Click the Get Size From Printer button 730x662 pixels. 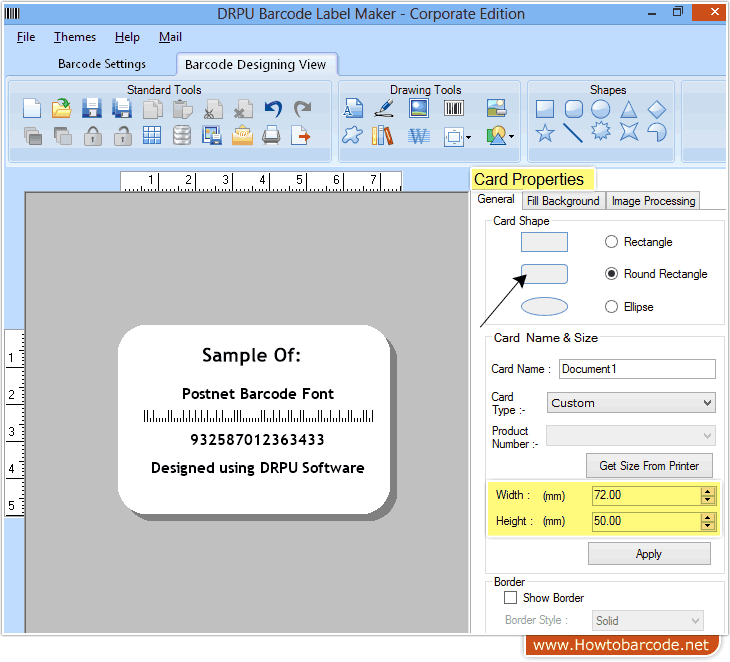(649, 466)
